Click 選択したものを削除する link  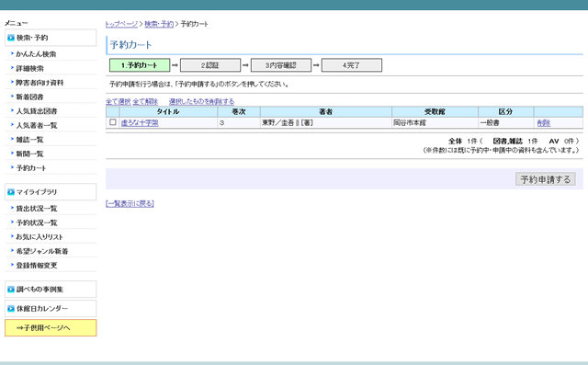coord(201,102)
